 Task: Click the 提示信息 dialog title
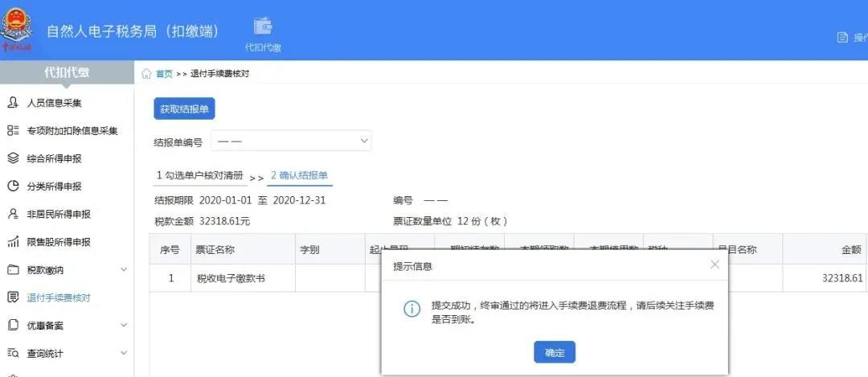click(412, 266)
